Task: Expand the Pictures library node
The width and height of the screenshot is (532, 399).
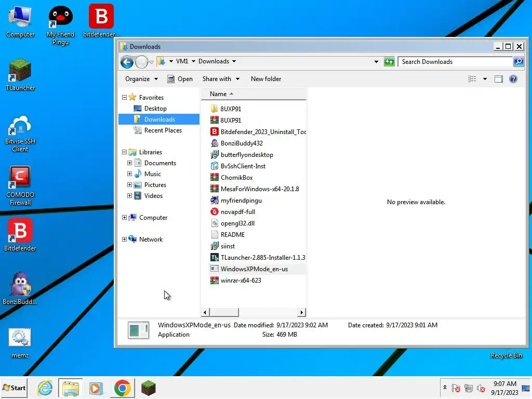Action: click(x=129, y=185)
